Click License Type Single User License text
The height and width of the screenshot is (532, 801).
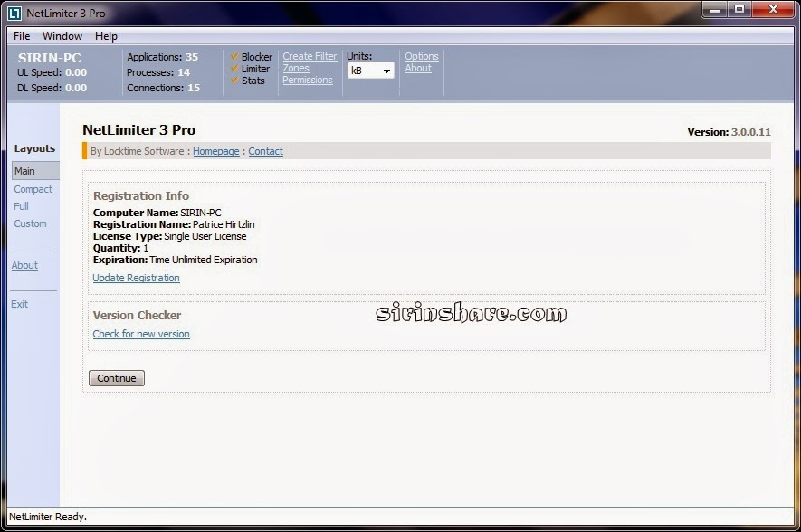coord(169,236)
